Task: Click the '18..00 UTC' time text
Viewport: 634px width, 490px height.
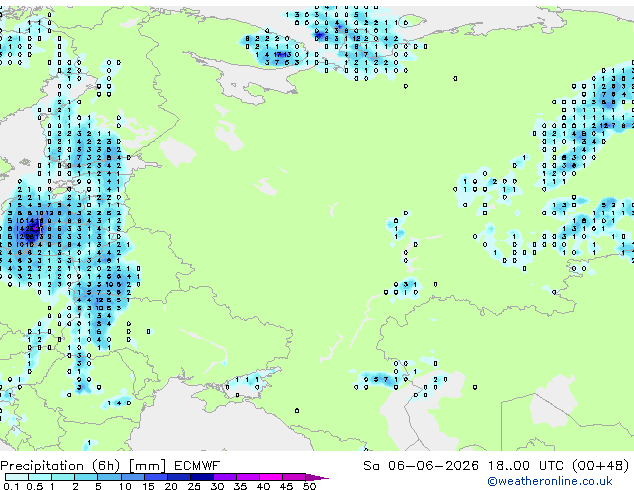Action: pyautogui.click(x=526, y=466)
